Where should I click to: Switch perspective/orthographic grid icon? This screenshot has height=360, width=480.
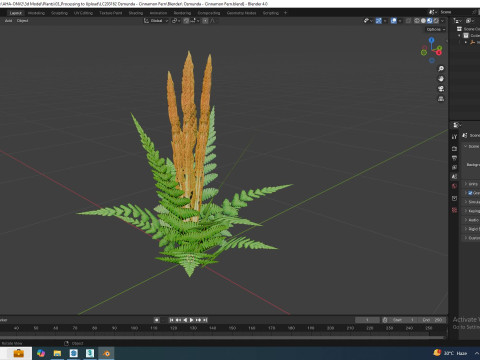coord(441,99)
